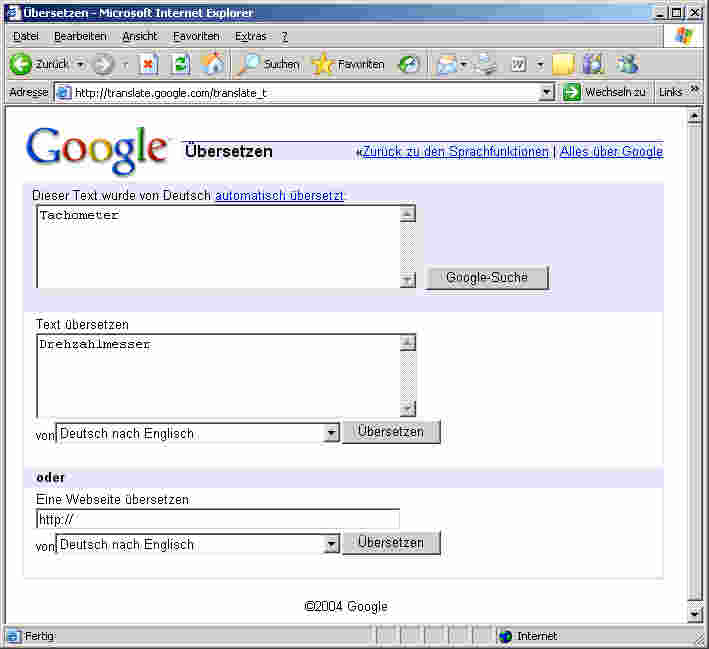Viewport: 709px width, 649px height.
Task: Open the Media toolbar button
Action: click(x=409, y=64)
